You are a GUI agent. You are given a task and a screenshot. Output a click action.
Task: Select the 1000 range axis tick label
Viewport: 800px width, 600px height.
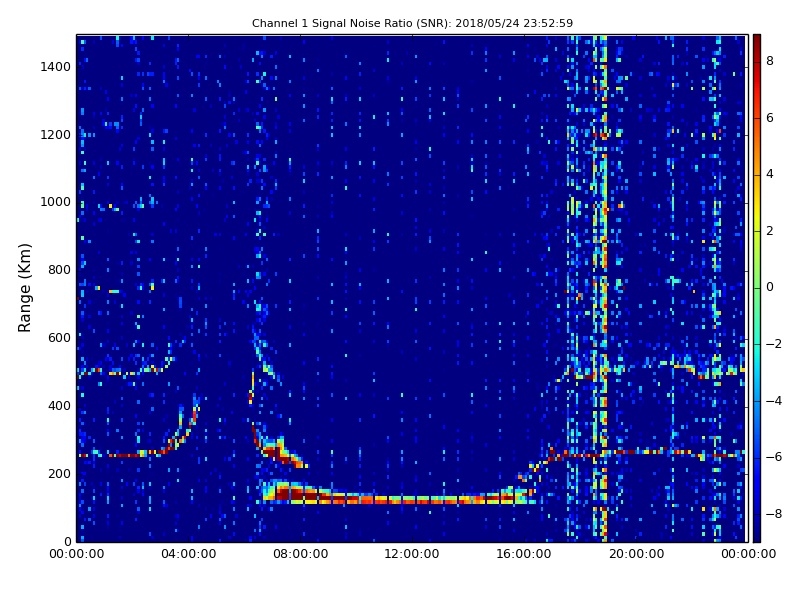click(56, 202)
